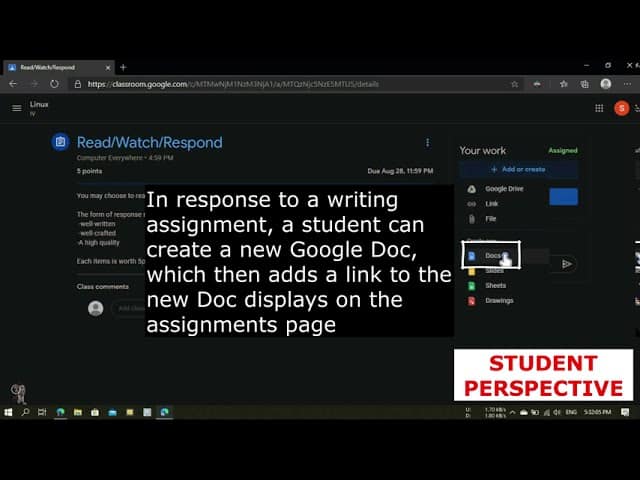Click the 5 points label
Image resolution: width=640 pixels, height=480 pixels.
click(89, 171)
